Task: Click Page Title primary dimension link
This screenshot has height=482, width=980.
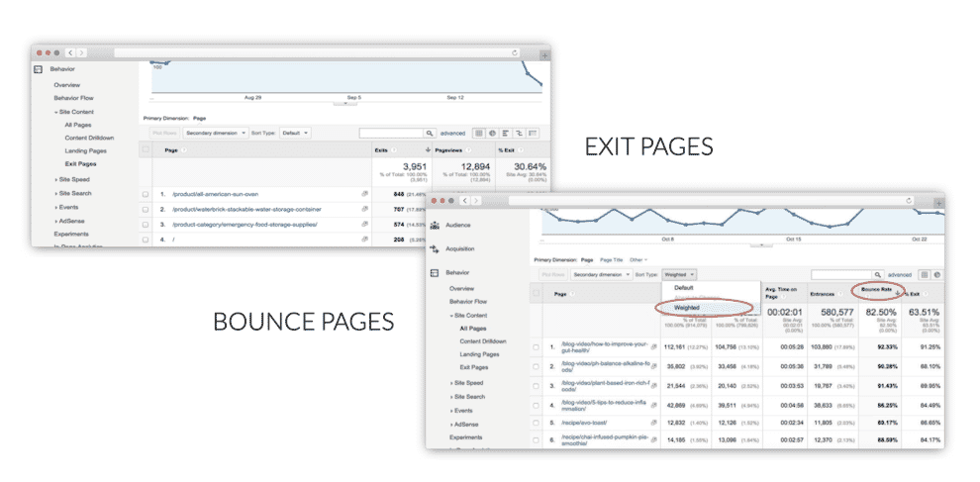Action: coord(611,259)
